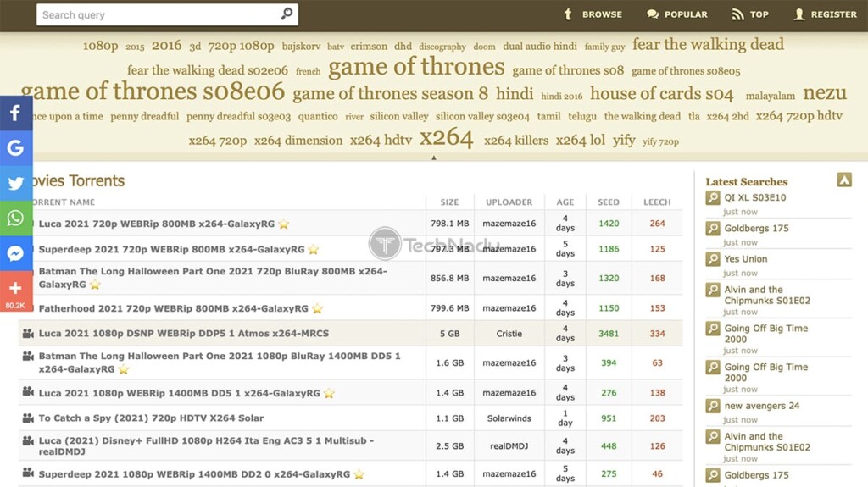Open Luca 2021 1080p DSNP WEBRip torrent
Viewport: 868px width, 487px height.
coord(184,333)
